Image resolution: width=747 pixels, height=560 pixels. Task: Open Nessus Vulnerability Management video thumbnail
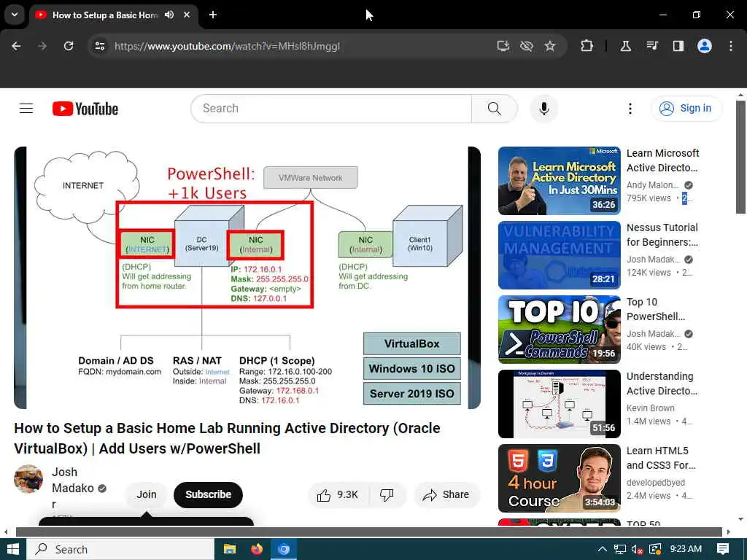(x=560, y=255)
